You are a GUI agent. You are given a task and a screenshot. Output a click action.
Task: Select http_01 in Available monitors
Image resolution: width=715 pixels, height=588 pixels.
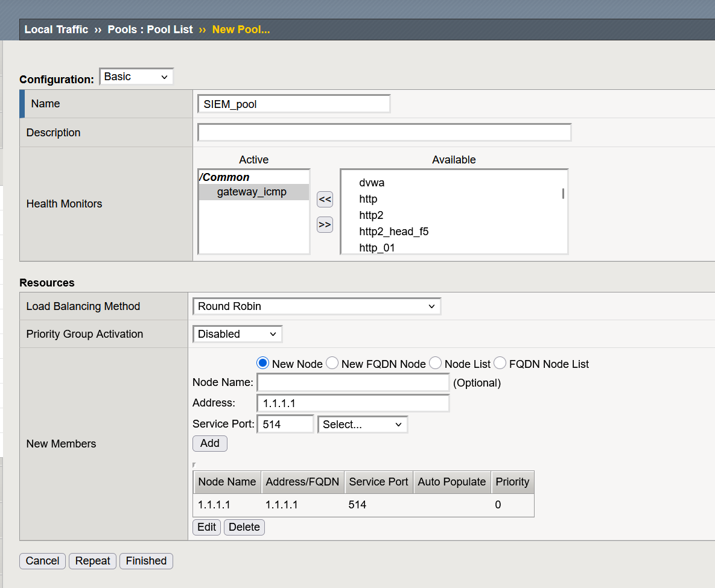377,247
